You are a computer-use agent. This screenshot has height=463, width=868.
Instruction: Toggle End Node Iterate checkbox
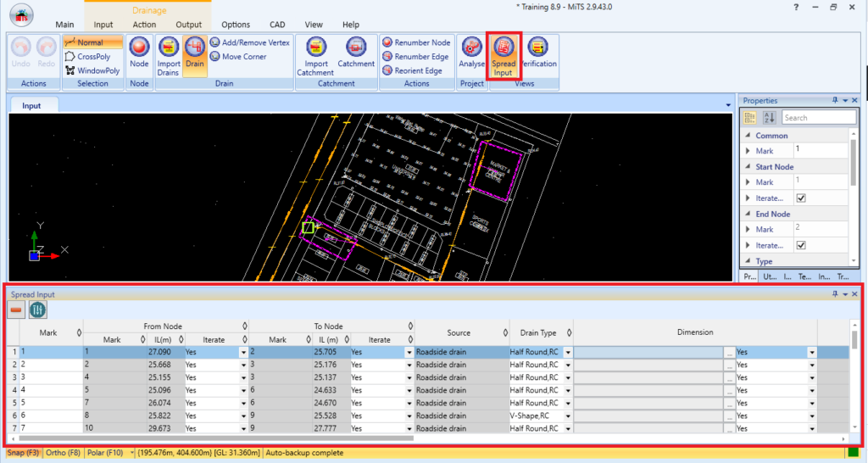801,245
